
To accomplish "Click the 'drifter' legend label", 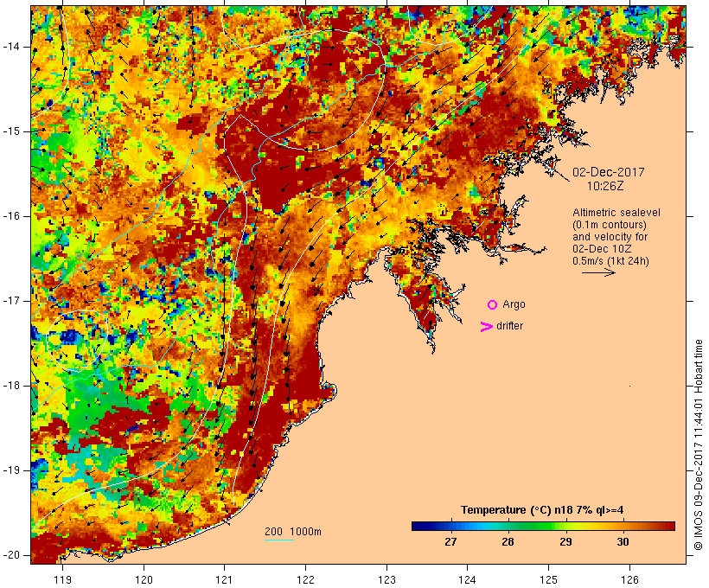I will coord(509,326).
